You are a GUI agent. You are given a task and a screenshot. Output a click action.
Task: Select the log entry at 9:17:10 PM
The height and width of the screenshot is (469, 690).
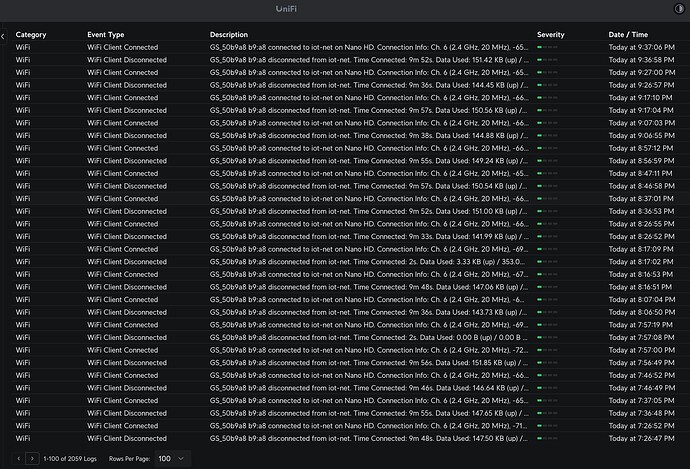pyautogui.click(x=350, y=98)
